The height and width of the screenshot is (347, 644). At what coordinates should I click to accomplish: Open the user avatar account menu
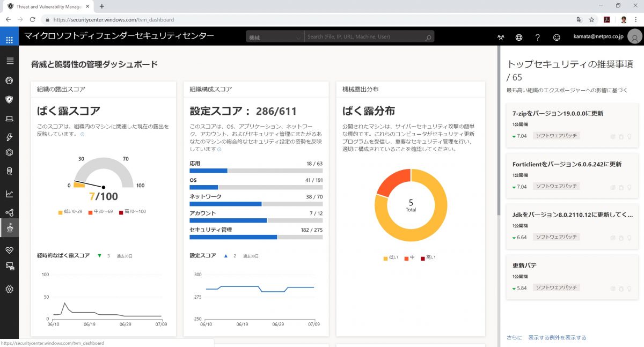click(x=635, y=38)
